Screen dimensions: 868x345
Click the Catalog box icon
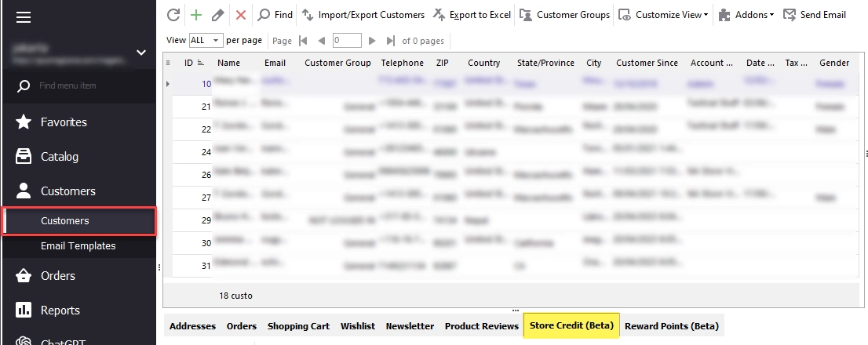[x=24, y=157]
